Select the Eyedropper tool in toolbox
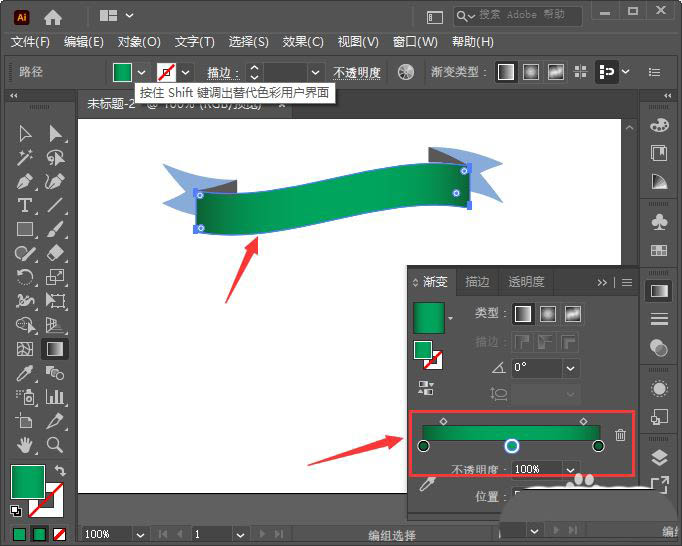This screenshot has height=546, width=682. [25, 373]
